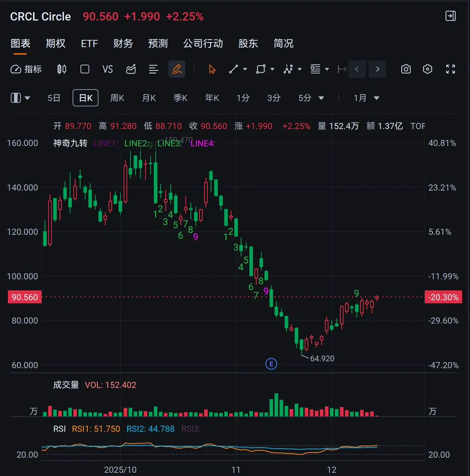The height and width of the screenshot is (476, 470).
Task: Select the line drawing tool
Action: click(234, 69)
